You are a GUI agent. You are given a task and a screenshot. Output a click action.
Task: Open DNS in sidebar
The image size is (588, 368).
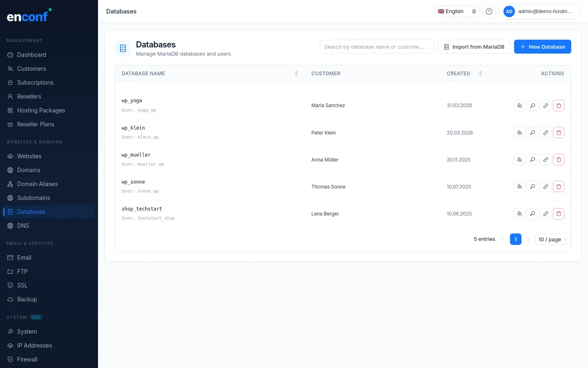(x=49, y=226)
